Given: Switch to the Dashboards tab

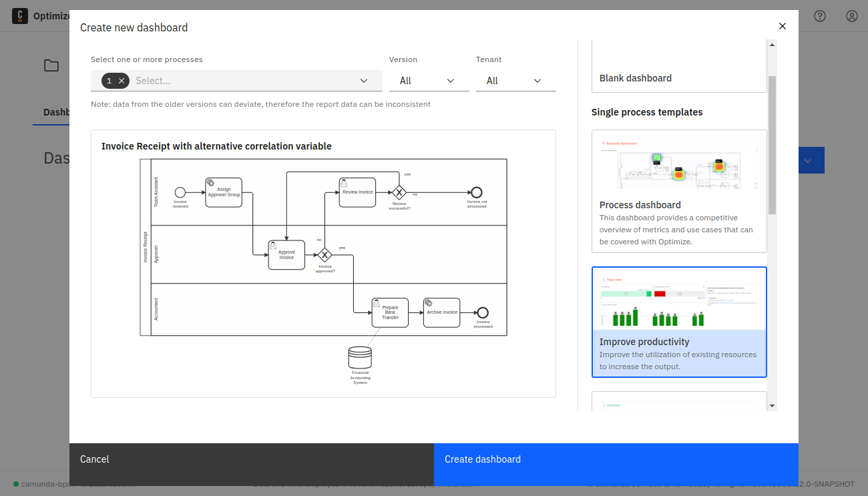Looking at the screenshot, I should pos(57,111).
